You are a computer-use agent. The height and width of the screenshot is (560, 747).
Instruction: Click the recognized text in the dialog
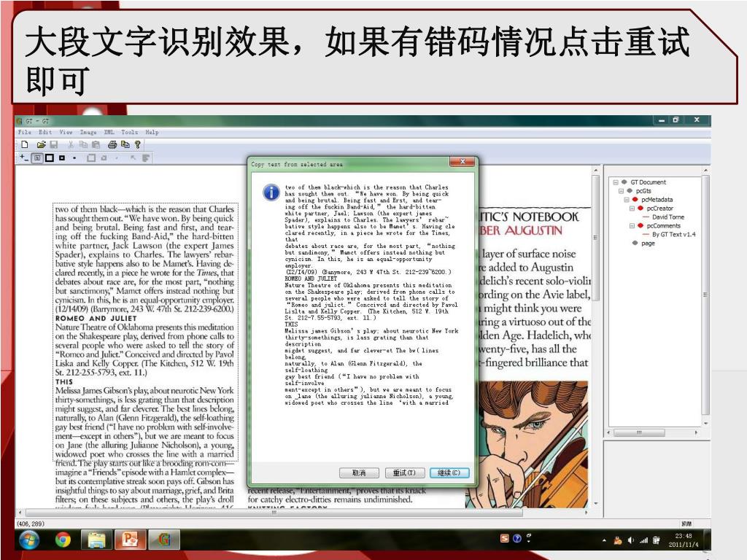[x=371, y=295]
